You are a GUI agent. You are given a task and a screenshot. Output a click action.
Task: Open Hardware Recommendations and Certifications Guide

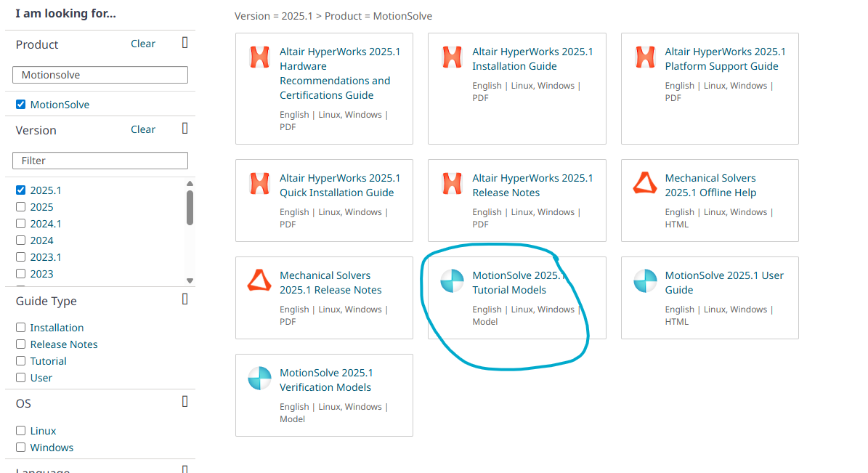pos(340,73)
